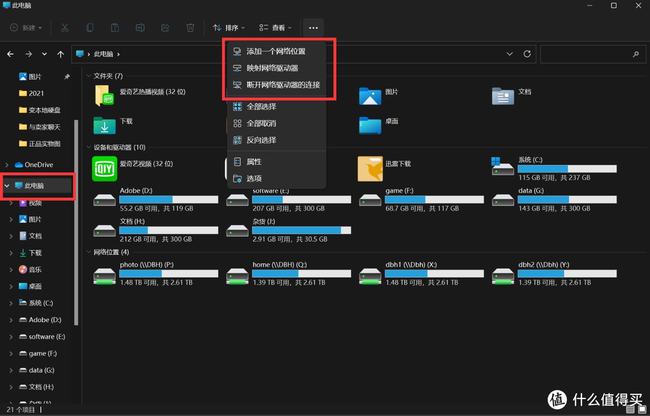Open the 查看 view dropdown

(x=275, y=27)
